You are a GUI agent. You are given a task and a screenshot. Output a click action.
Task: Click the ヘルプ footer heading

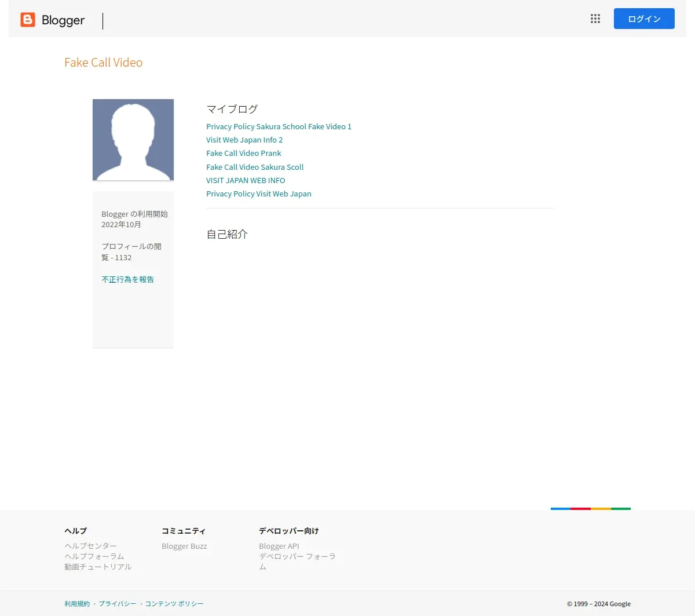coord(76,531)
